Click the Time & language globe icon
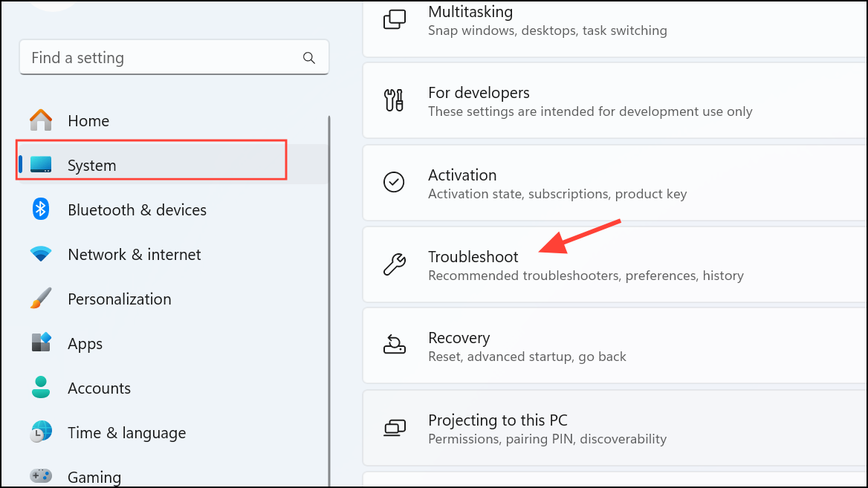Viewport: 868px width, 488px height. (x=41, y=432)
